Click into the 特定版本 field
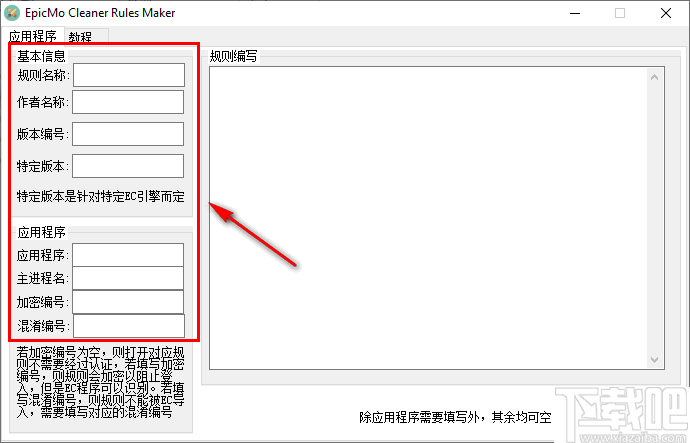 [x=128, y=166]
